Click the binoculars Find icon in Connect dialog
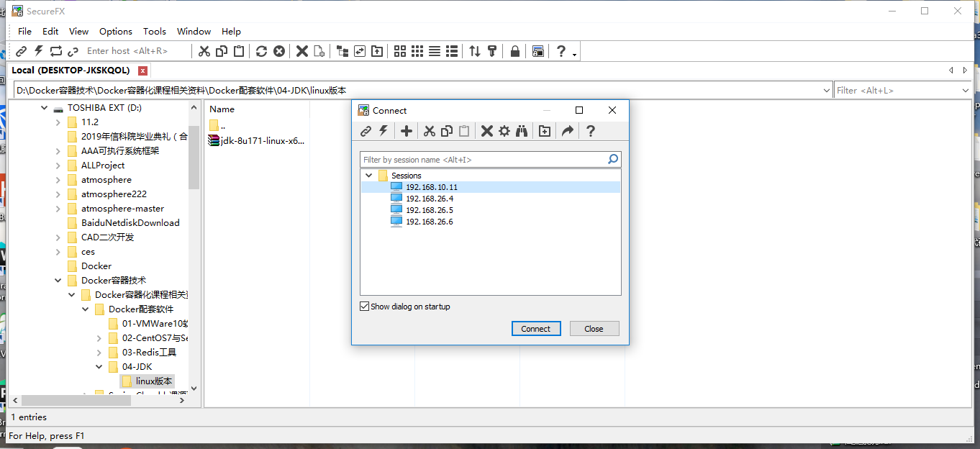Screen dimensions: 980x449 (522, 131)
